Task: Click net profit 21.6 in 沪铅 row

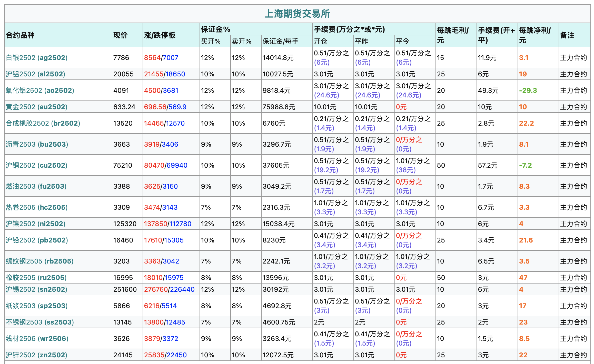Action: pyautogui.click(x=526, y=240)
